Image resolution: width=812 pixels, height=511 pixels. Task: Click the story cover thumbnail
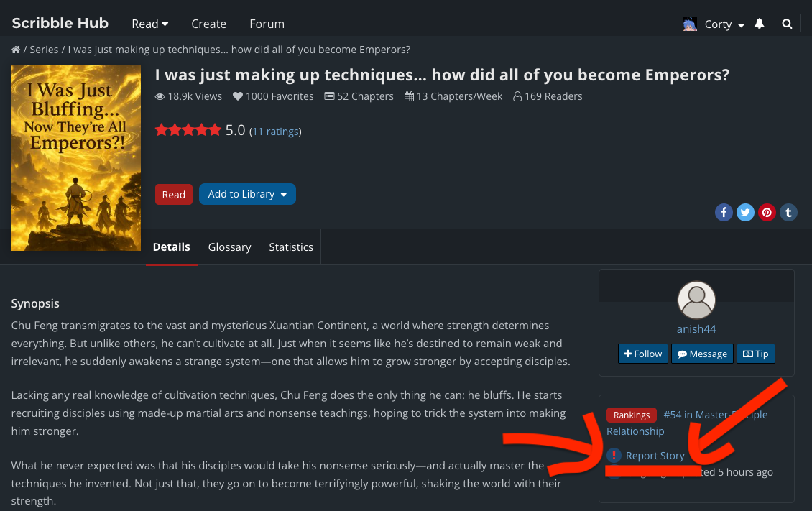[x=76, y=157]
